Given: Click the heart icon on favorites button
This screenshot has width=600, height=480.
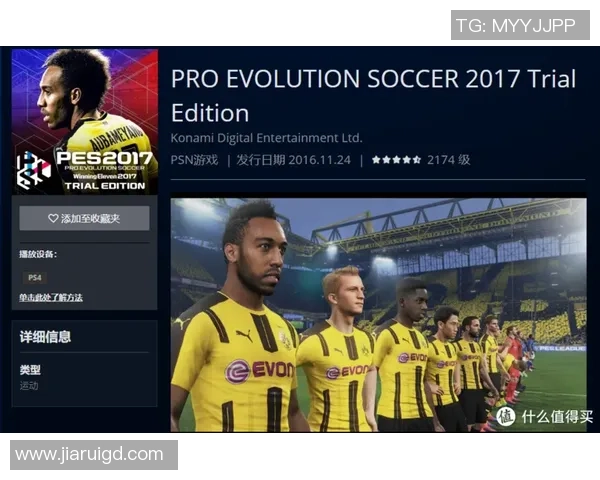Looking at the screenshot, I should pyautogui.click(x=53, y=218).
